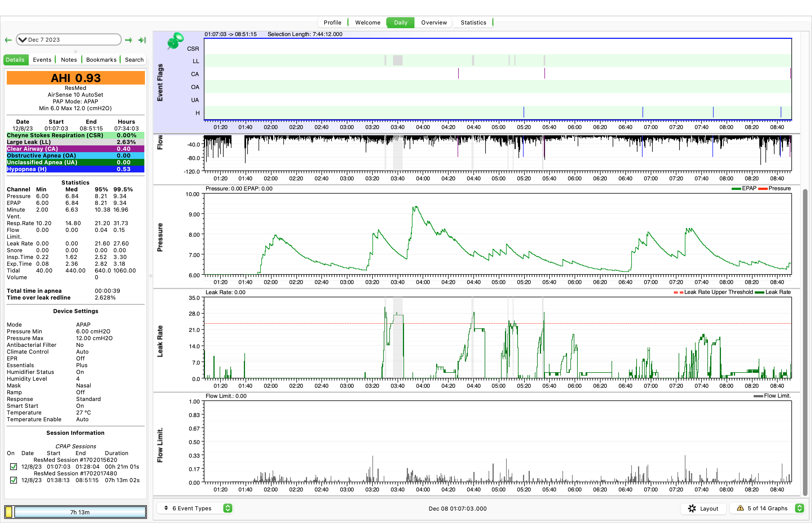The image size is (812, 523).
Task: Click the LL row label in Event Flags
Action: point(196,61)
